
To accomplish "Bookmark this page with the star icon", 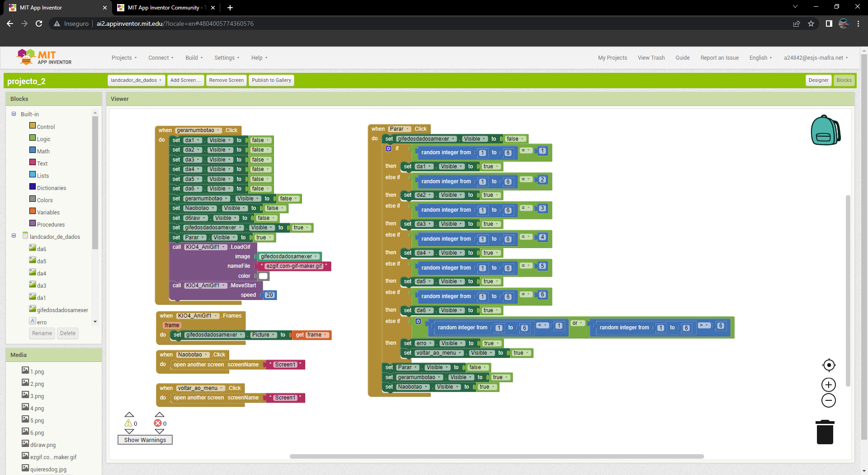I will coord(811,24).
